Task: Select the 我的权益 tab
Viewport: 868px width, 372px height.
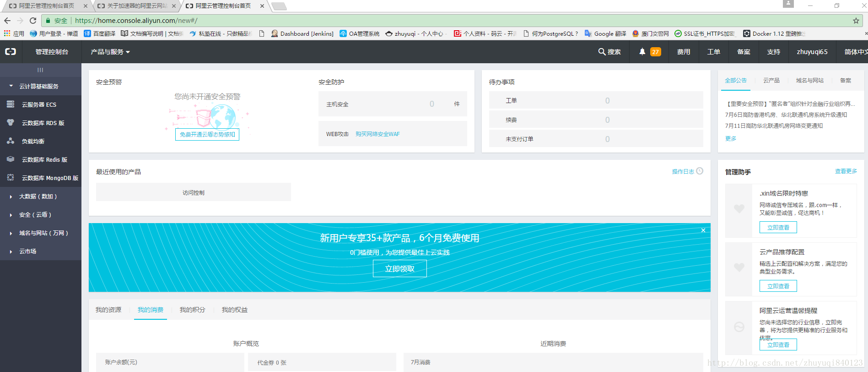Action: [235, 310]
